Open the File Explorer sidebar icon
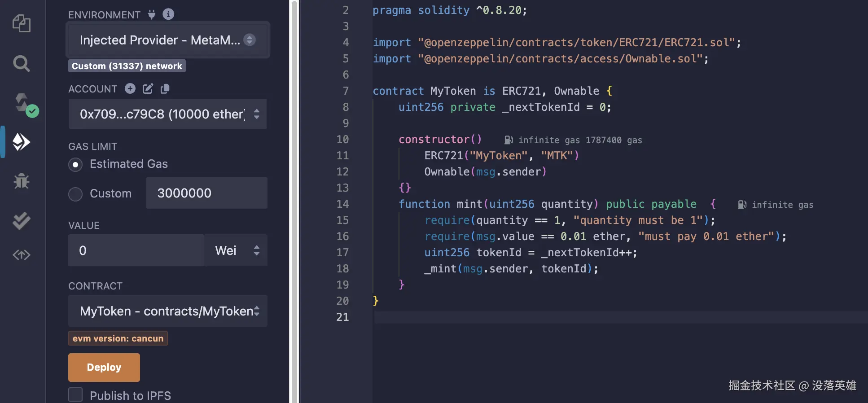This screenshot has height=403, width=868. [x=22, y=23]
